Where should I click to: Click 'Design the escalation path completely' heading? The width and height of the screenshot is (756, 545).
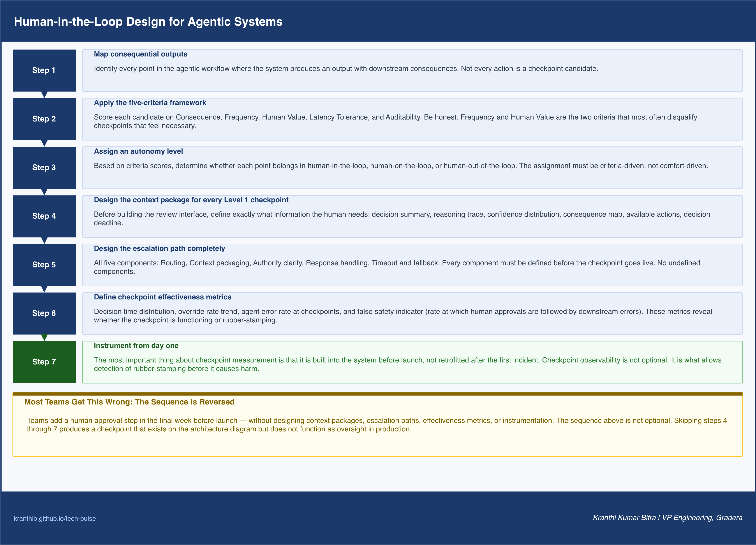[x=159, y=248]
